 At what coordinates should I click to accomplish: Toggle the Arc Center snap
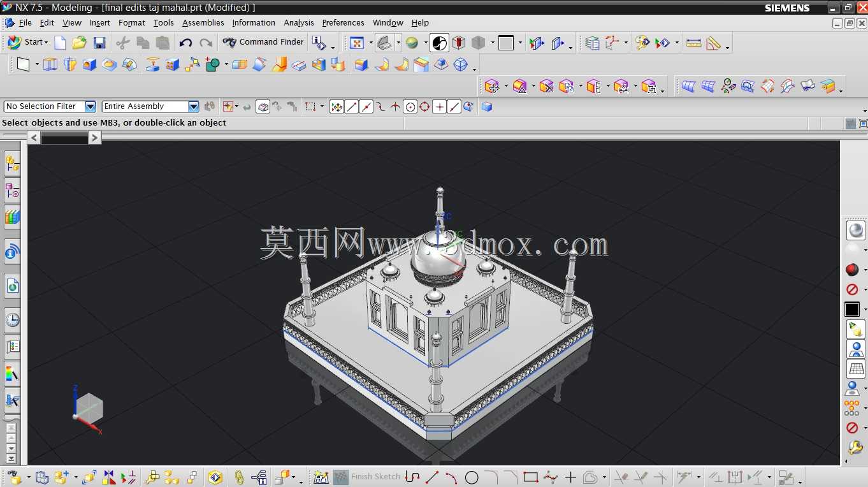point(410,107)
